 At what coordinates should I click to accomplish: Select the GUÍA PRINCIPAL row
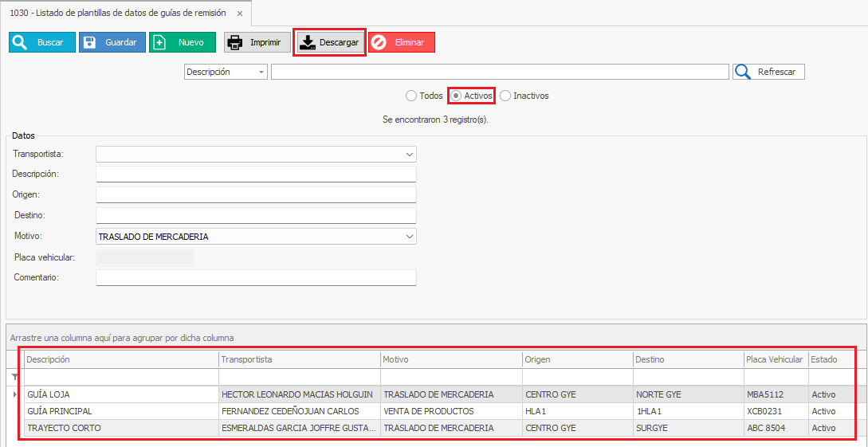pos(121,411)
